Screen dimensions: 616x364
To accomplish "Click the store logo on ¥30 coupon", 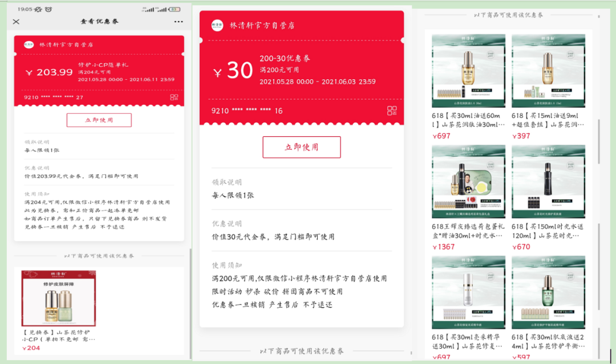I will click(217, 26).
